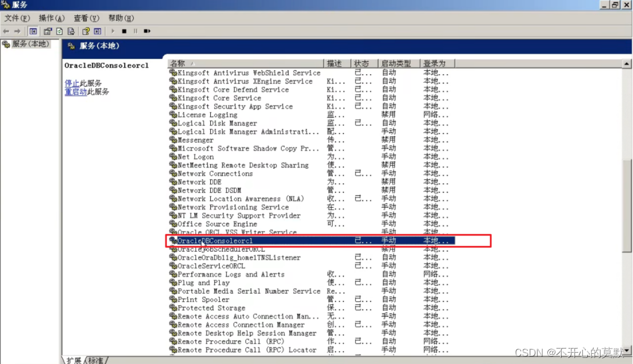Select Network DDE service name
Viewport: 633px width, 364px height.
point(199,182)
